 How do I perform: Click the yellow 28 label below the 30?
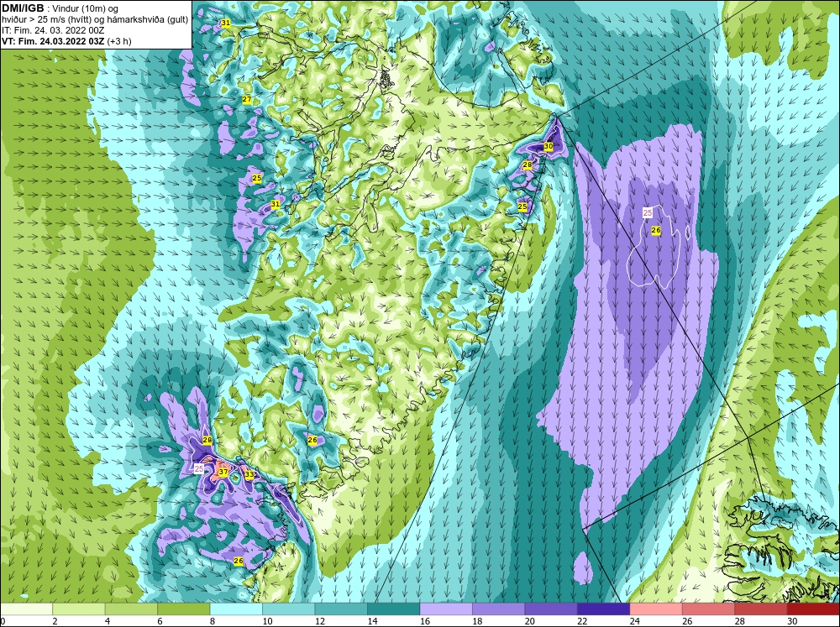click(x=528, y=165)
